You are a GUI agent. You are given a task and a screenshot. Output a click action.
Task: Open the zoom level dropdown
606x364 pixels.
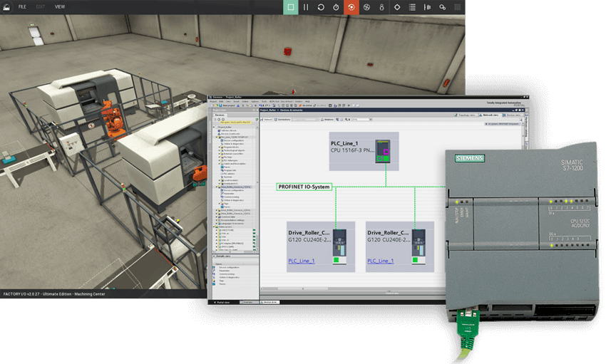point(371,120)
